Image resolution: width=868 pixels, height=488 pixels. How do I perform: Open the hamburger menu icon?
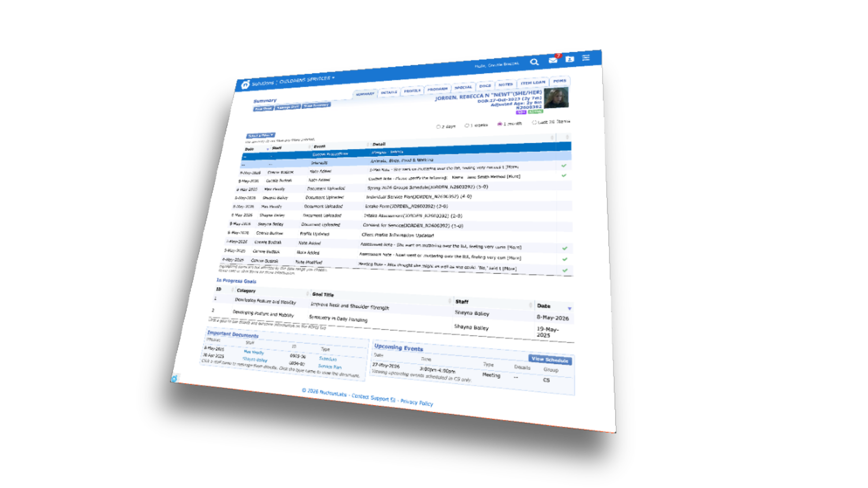pyautogui.click(x=586, y=58)
